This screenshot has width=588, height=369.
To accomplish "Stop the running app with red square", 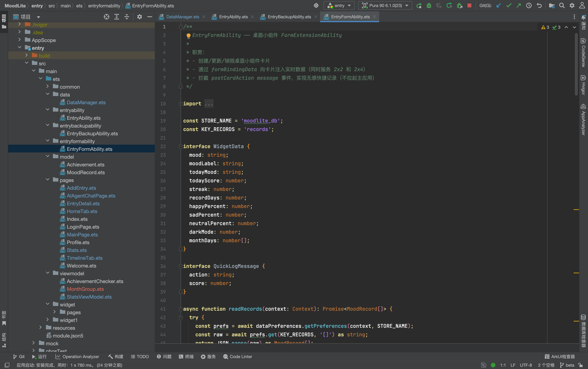I will point(469,6).
